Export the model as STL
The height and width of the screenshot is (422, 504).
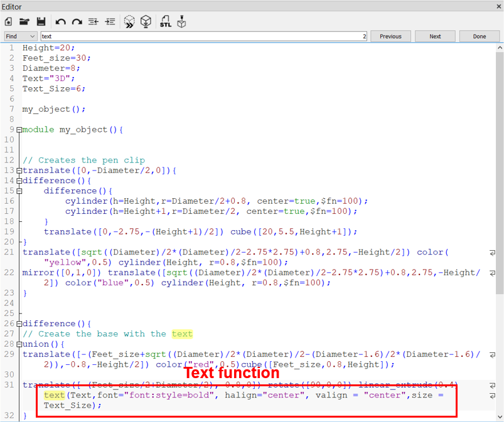[x=166, y=21]
